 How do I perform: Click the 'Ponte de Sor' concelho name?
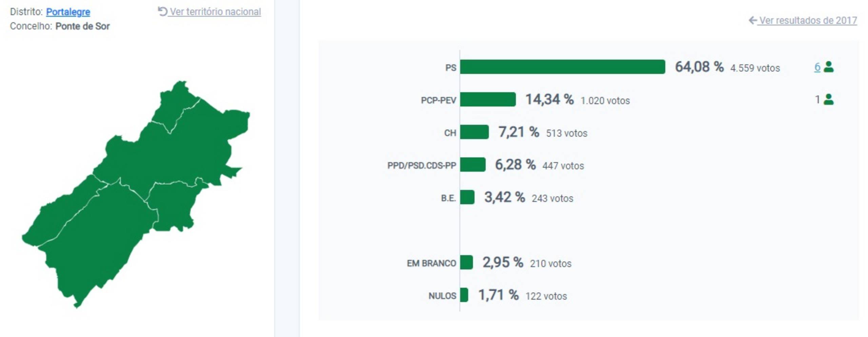(x=82, y=26)
